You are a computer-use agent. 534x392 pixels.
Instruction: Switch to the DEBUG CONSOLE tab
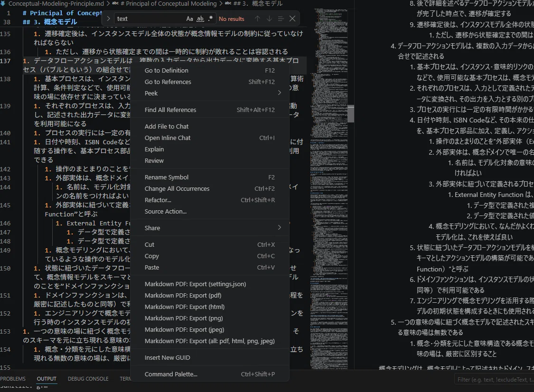click(88, 379)
